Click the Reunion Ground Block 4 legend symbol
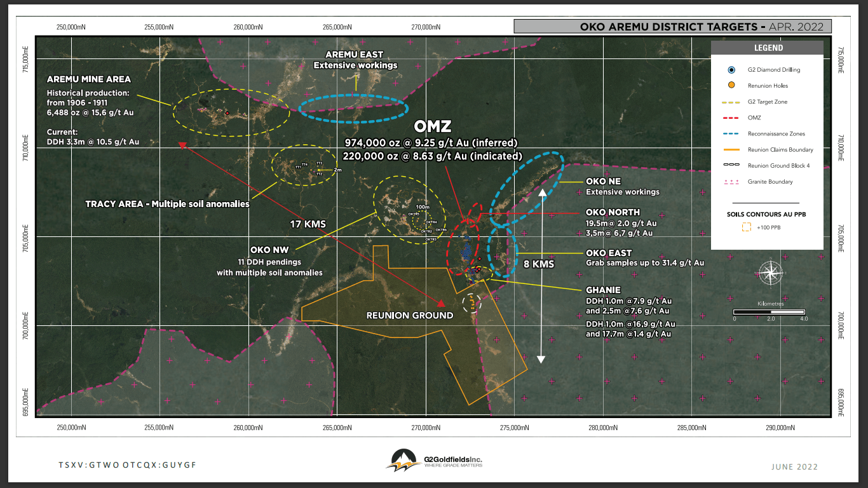868x488 pixels. 731,166
